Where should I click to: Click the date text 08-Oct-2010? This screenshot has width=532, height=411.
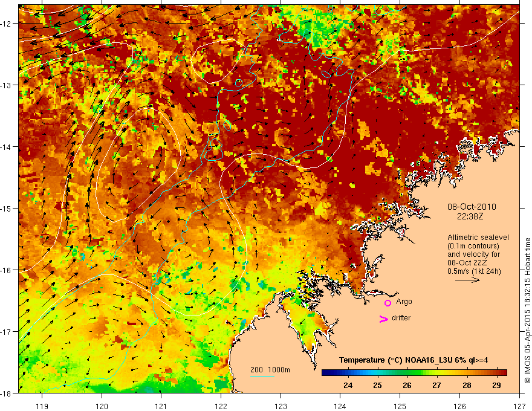472,207
